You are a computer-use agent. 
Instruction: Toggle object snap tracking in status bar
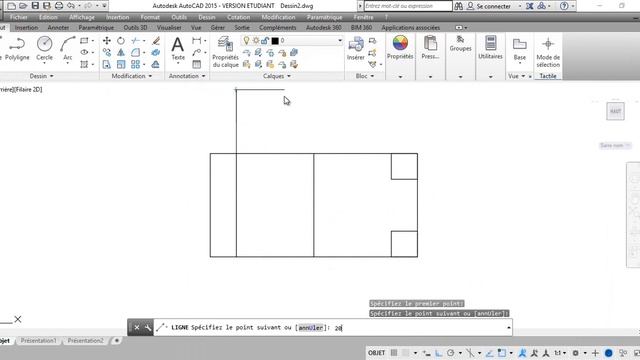(x=489, y=353)
